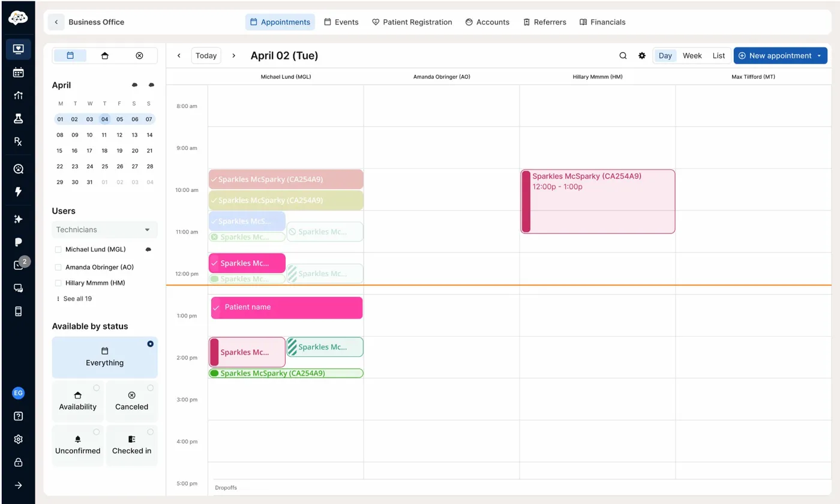Switch to Week view

692,56
